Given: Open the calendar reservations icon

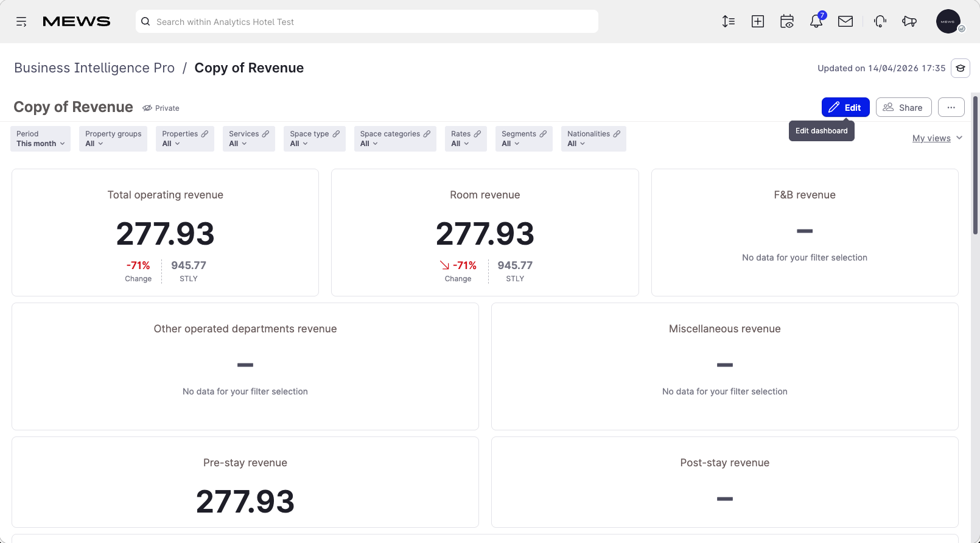Looking at the screenshot, I should tap(787, 22).
